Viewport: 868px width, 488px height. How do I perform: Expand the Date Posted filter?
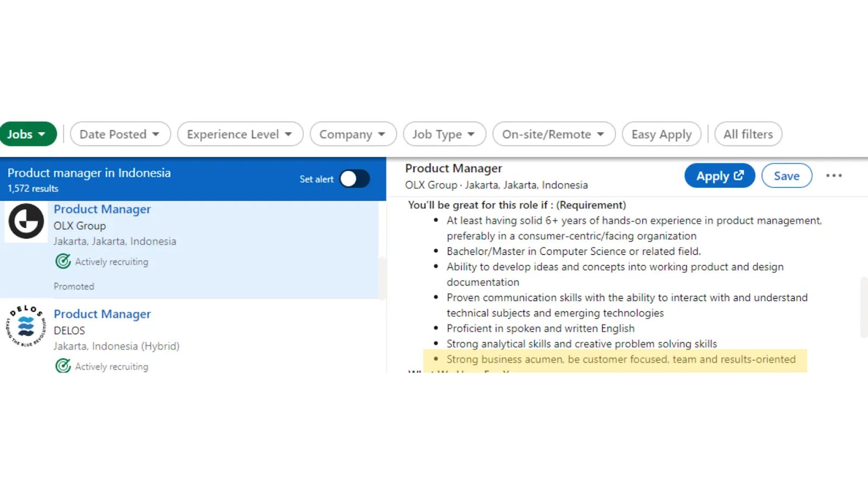(x=120, y=134)
